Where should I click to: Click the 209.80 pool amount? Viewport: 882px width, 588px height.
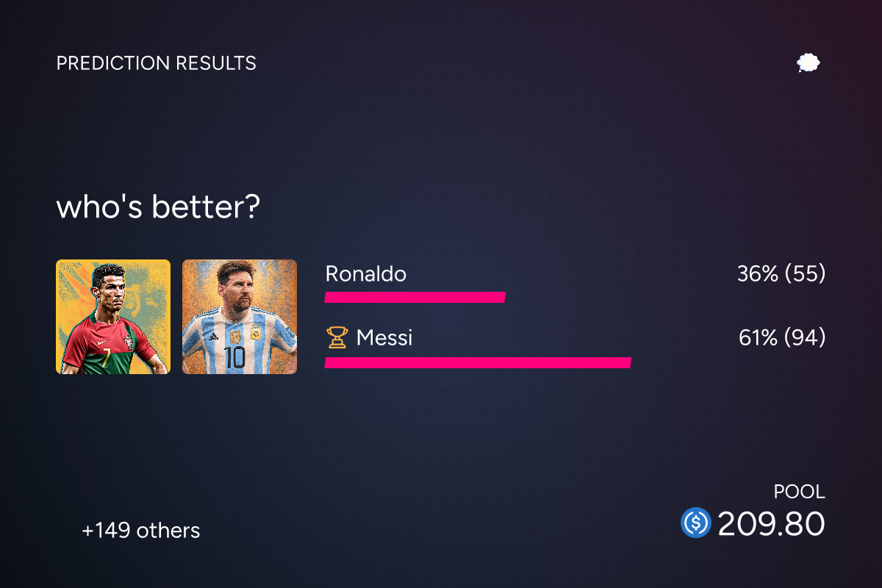(x=771, y=524)
